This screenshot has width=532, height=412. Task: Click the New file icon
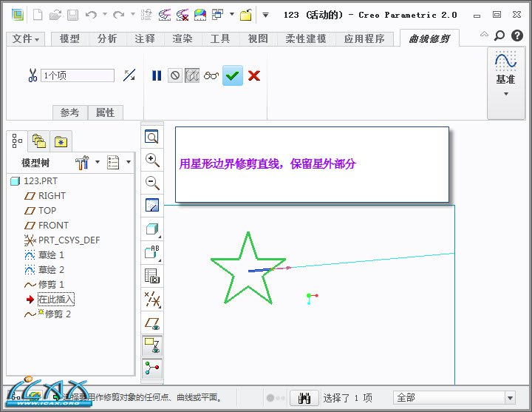point(38,15)
